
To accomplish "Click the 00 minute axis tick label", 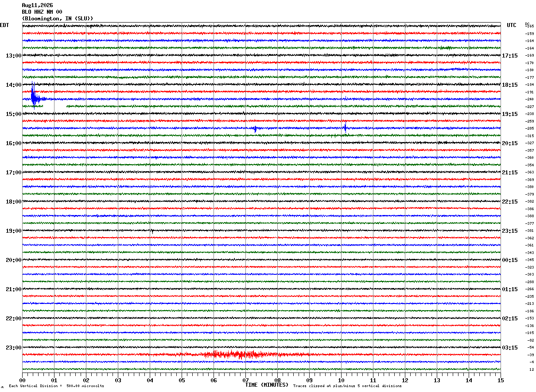I will click(x=23, y=380).
